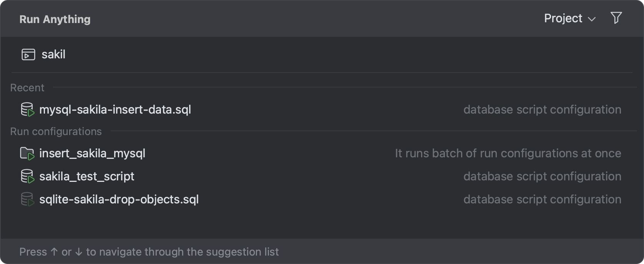Click the grayed database icon of sqlite-sakila-drop-objects.sql
The image size is (644, 264).
click(27, 199)
